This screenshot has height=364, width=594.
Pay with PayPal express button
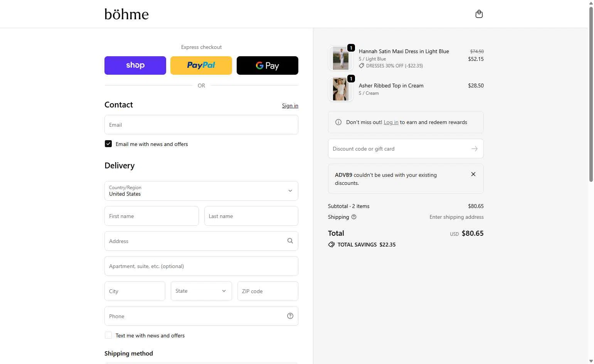point(201,65)
